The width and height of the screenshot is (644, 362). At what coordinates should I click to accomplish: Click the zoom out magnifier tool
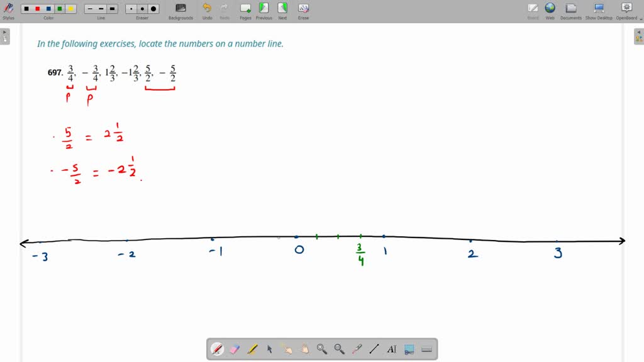339,349
